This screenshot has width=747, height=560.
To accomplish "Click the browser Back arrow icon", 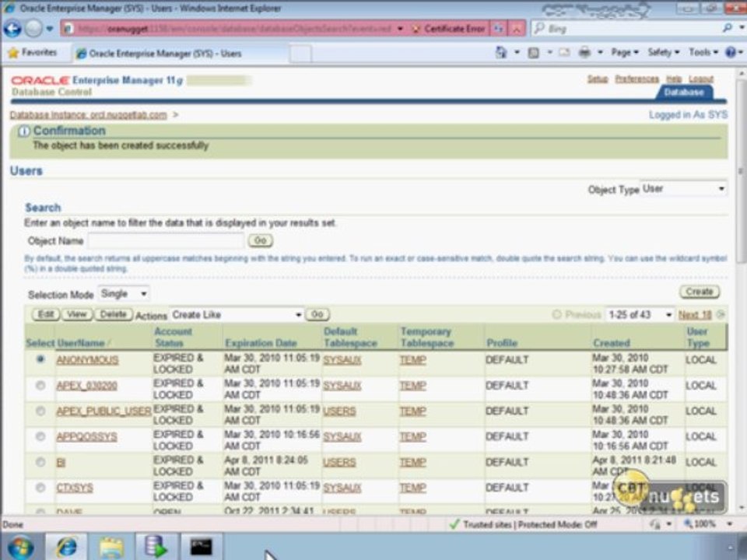I will 12,29.
